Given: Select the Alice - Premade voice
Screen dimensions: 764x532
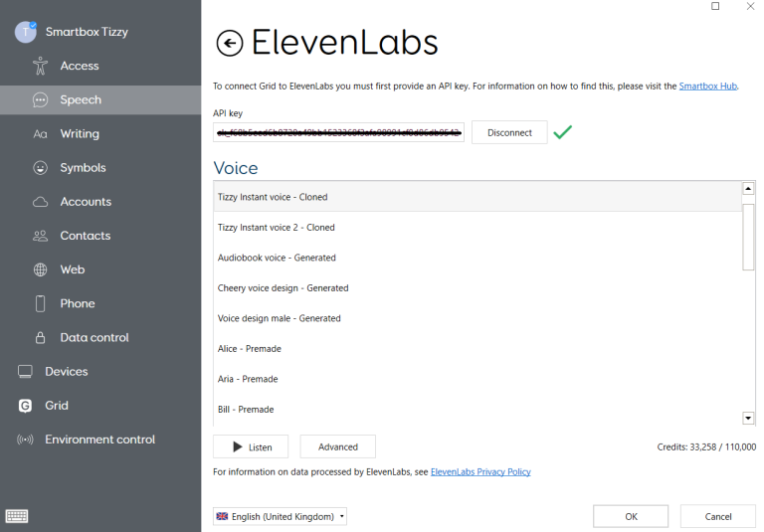Looking at the screenshot, I should coord(477,349).
